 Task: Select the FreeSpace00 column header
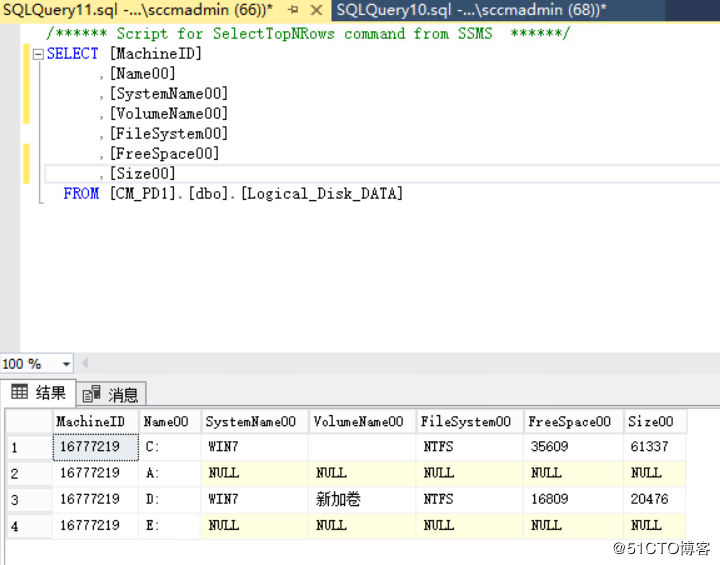click(573, 422)
